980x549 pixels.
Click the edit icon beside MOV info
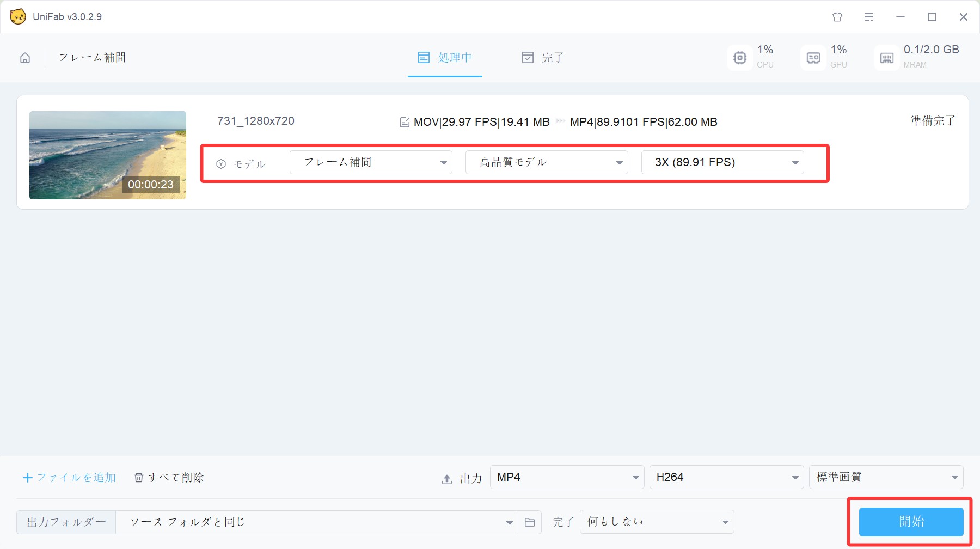click(405, 122)
